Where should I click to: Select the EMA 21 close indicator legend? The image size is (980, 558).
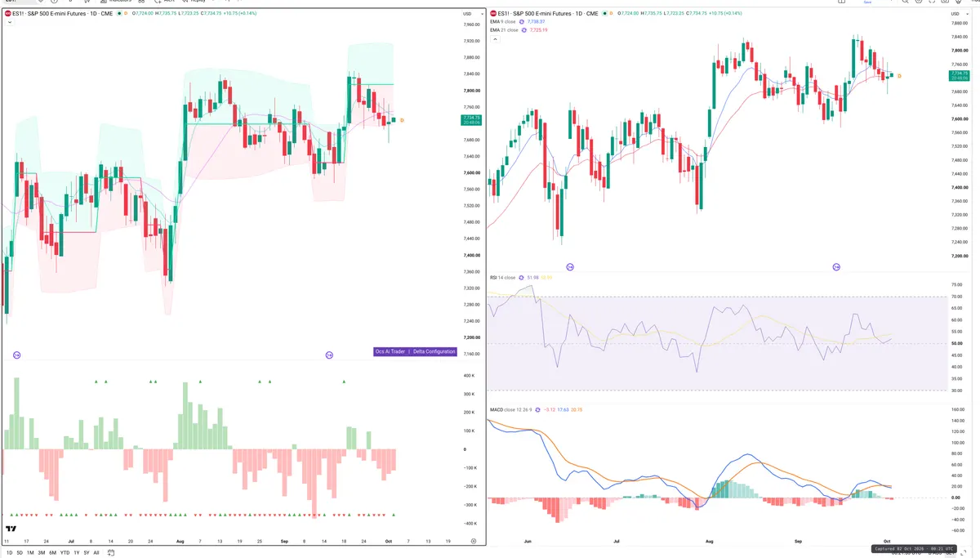pyautogui.click(x=504, y=30)
